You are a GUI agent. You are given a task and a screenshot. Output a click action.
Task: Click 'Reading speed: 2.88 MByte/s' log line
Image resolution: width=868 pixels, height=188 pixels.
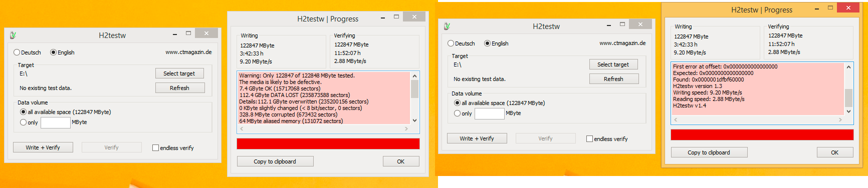click(x=709, y=99)
